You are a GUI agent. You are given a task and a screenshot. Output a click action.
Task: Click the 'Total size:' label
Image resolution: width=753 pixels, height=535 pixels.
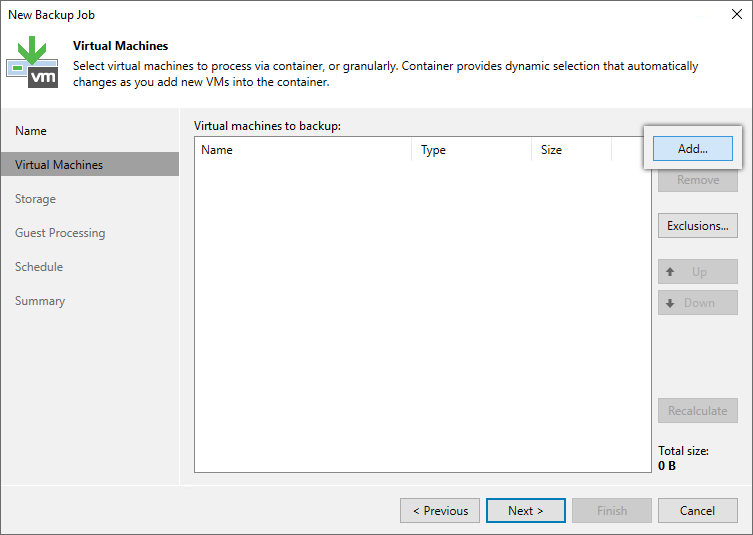[x=683, y=451]
